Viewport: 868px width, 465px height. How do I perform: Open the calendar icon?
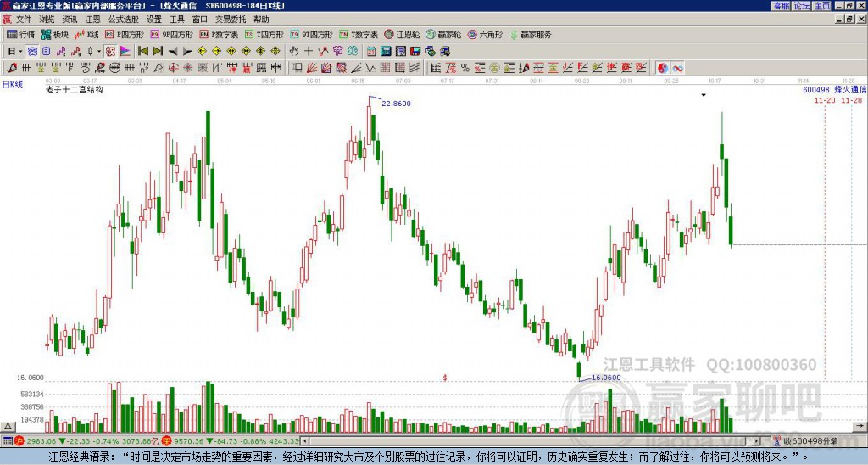tap(371, 52)
